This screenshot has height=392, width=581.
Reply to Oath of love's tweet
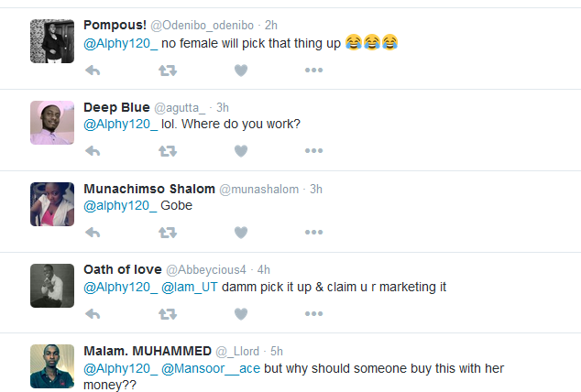(93, 314)
